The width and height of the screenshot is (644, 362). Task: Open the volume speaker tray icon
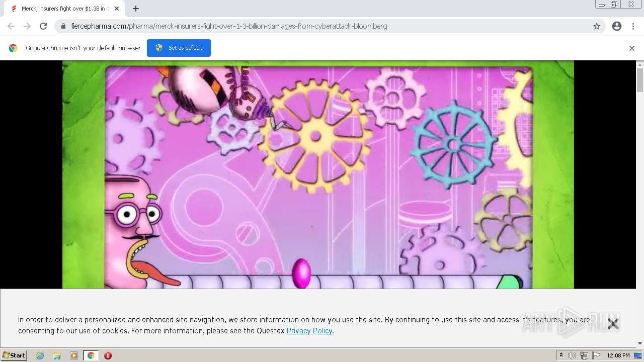click(572, 355)
